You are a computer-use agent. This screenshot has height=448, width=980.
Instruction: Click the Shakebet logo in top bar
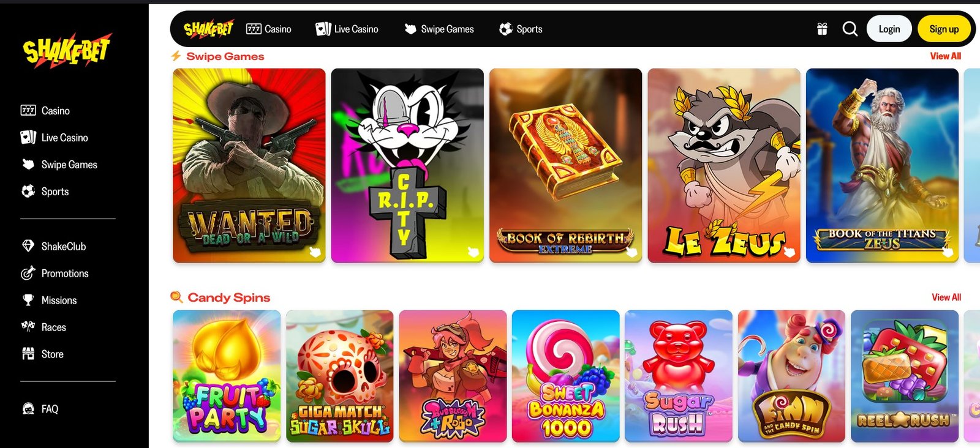pos(208,29)
